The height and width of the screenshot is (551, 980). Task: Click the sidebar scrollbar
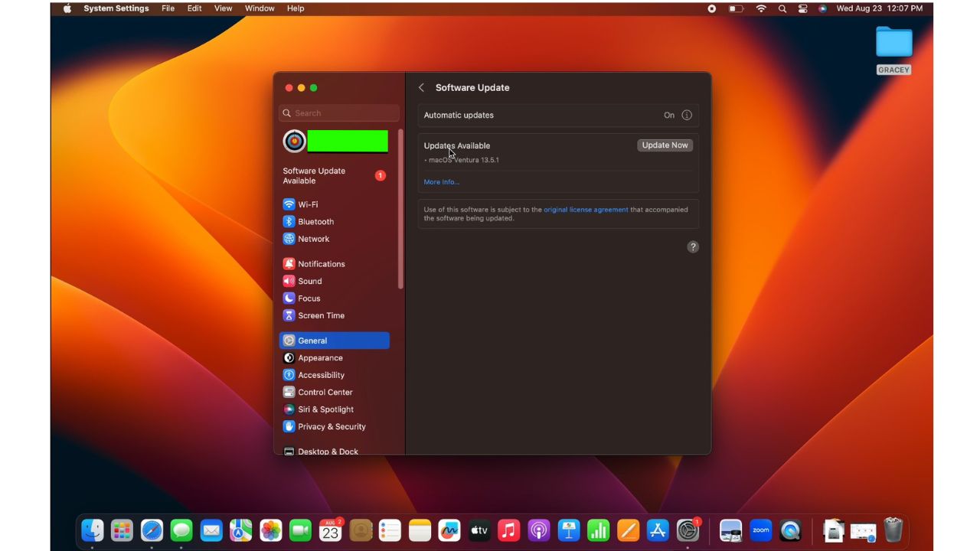tap(400, 210)
